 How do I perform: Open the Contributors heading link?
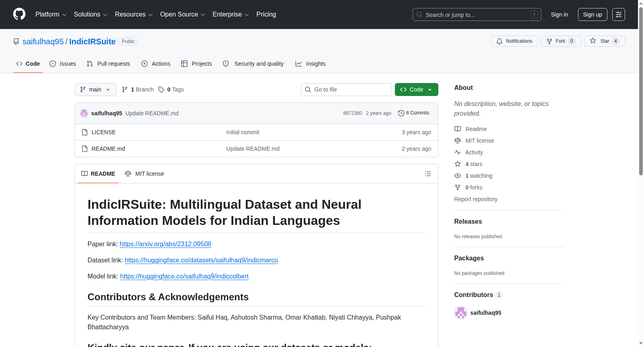tap(479, 295)
